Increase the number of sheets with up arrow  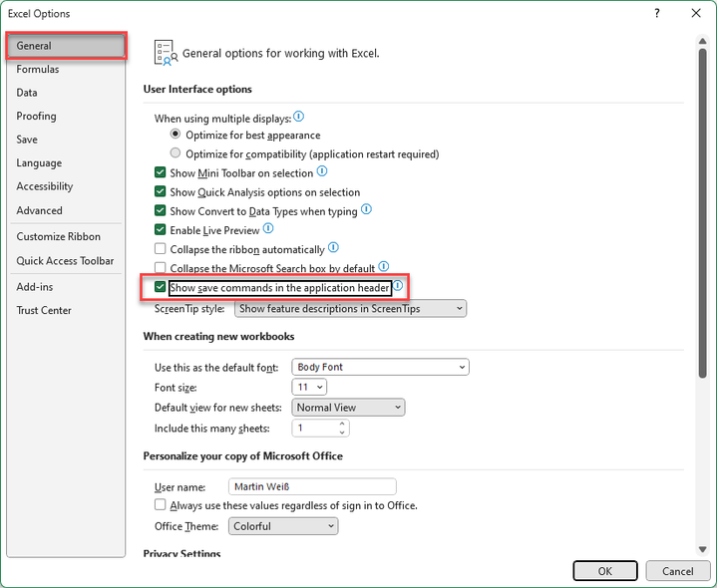(x=342, y=424)
